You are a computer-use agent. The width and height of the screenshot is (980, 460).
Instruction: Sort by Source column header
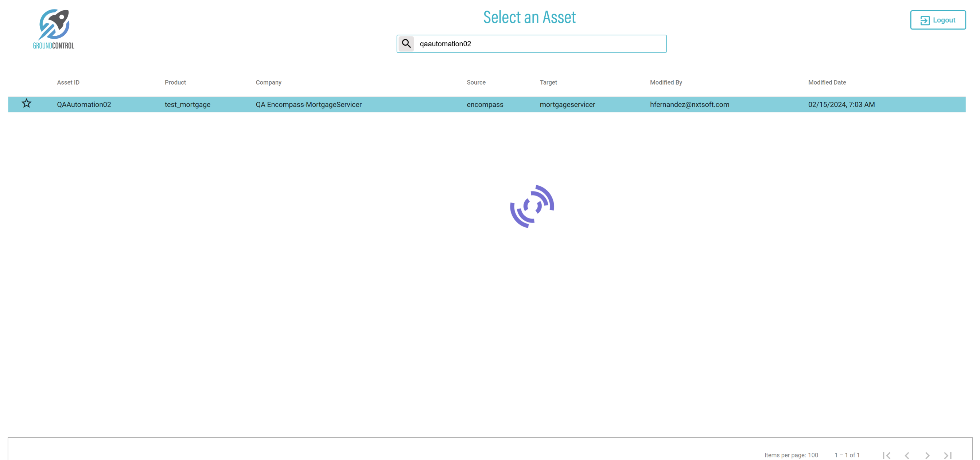coord(476,82)
